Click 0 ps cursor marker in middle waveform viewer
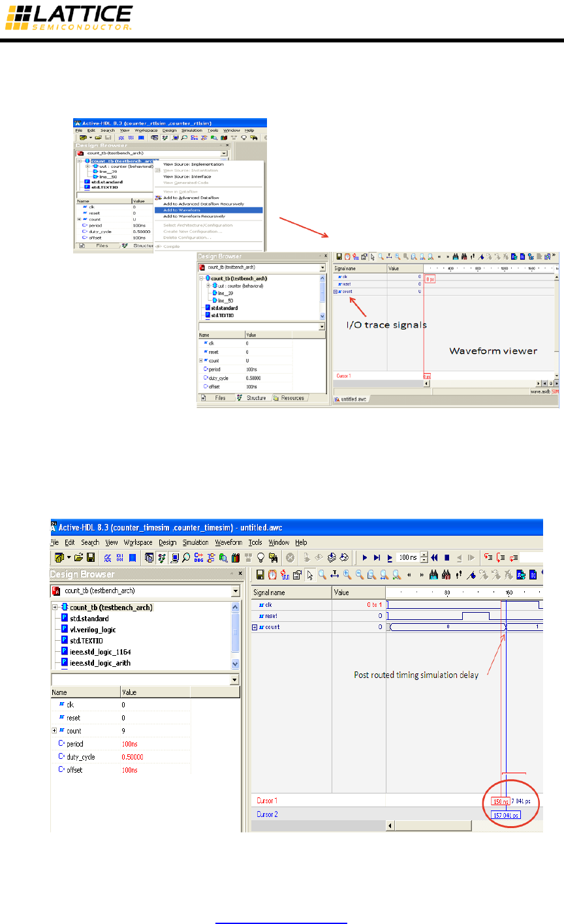 click(x=430, y=279)
